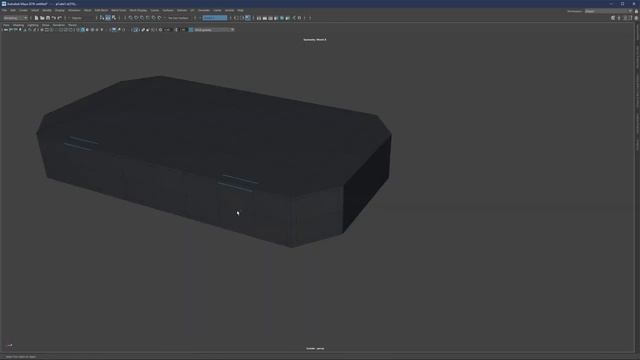
Task: Open the viewport Panels menu
Action: (72, 25)
